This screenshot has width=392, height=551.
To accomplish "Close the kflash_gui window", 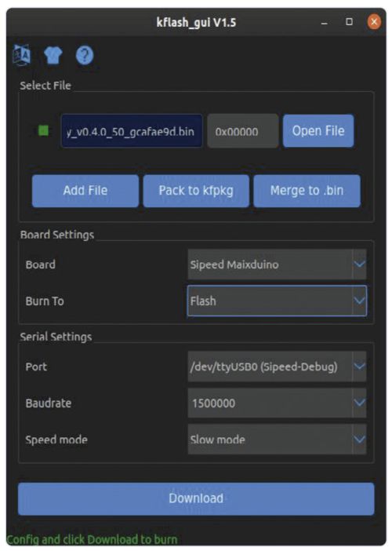I will point(374,22).
